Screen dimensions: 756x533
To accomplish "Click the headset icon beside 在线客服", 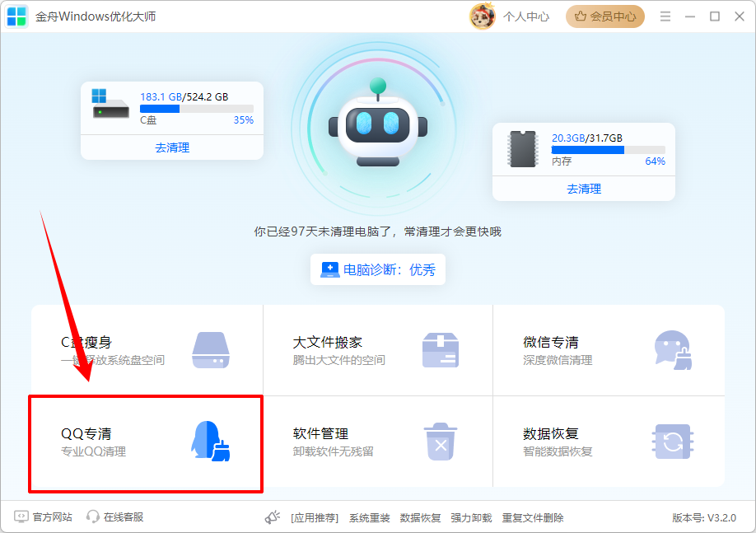I will coord(92,517).
